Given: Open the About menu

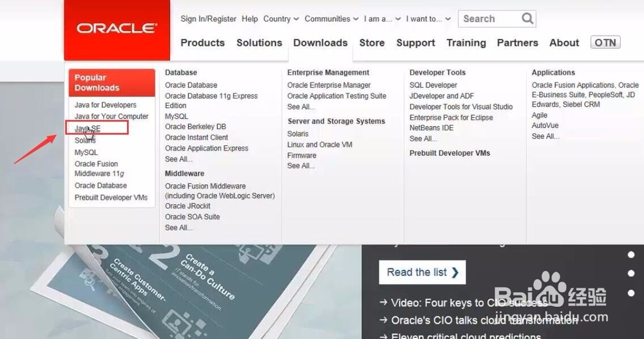Looking at the screenshot, I should [x=564, y=42].
